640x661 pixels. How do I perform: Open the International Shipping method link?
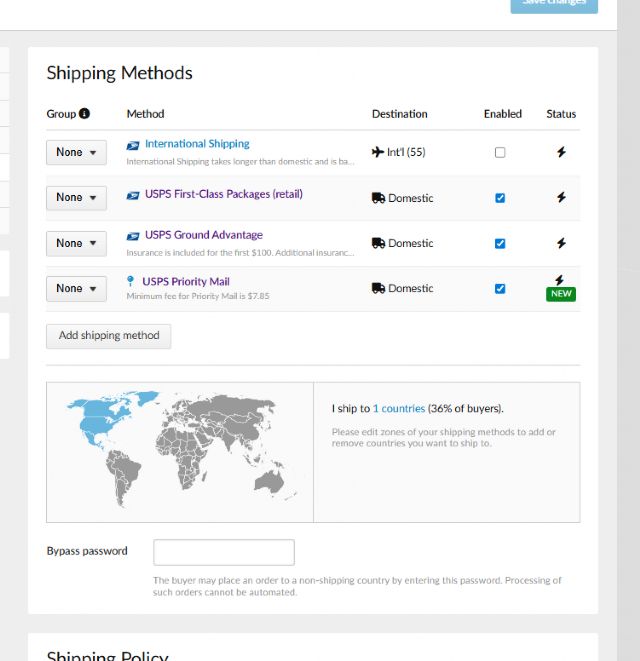coord(197,144)
